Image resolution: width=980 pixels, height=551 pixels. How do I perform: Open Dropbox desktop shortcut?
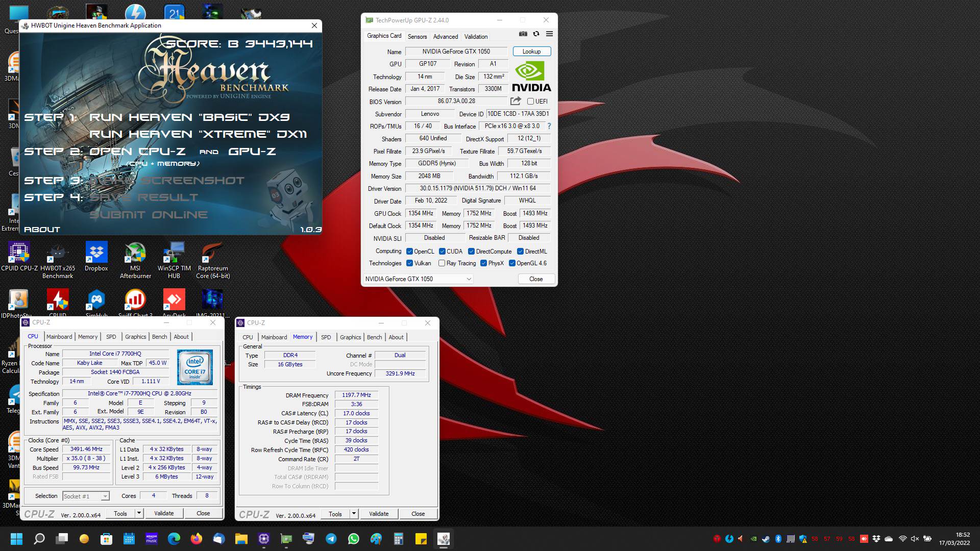(96, 257)
